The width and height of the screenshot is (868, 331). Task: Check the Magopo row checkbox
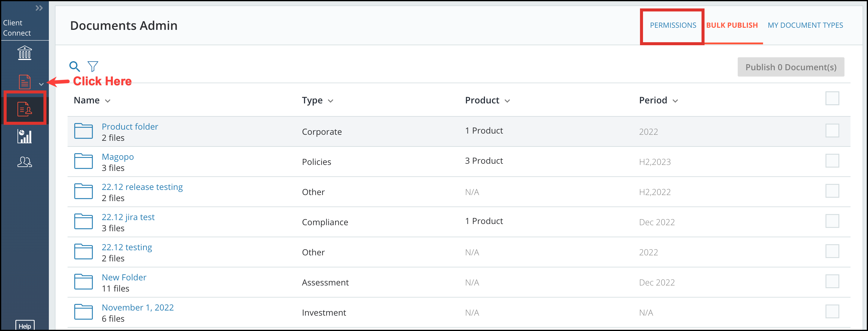click(x=832, y=161)
